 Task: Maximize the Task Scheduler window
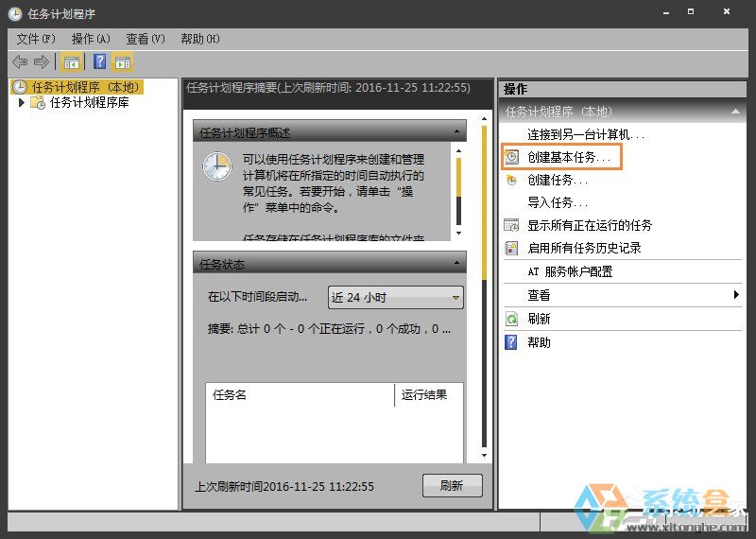coord(691,11)
